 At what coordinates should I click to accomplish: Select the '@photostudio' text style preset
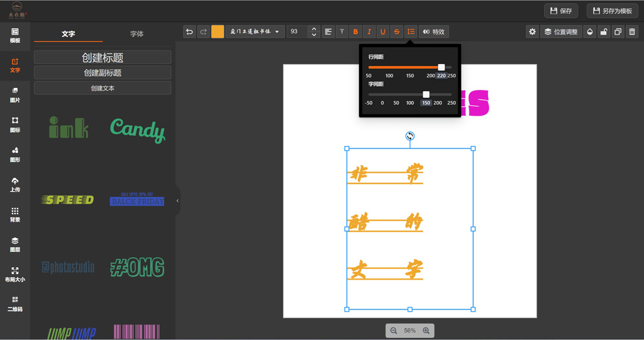click(x=68, y=267)
